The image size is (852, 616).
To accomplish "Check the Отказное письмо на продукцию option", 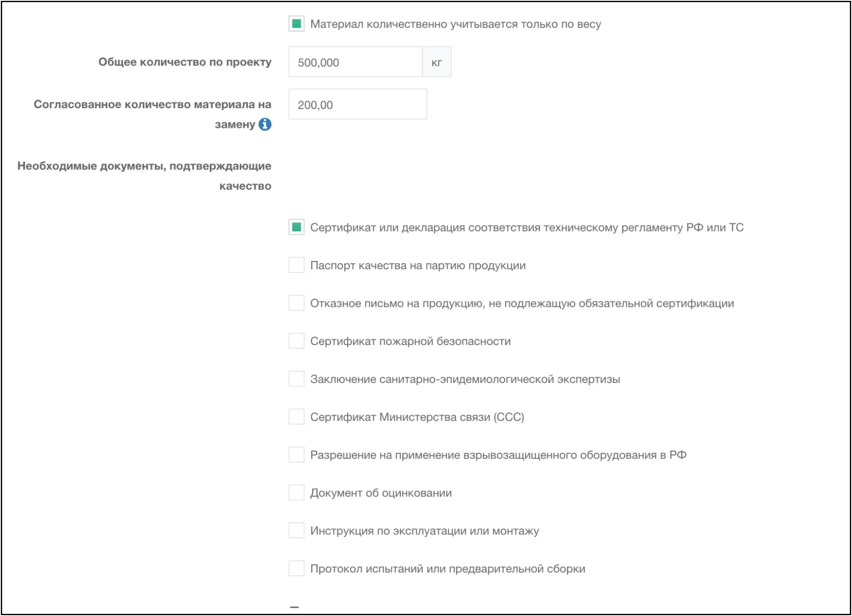I will click(x=296, y=303).
